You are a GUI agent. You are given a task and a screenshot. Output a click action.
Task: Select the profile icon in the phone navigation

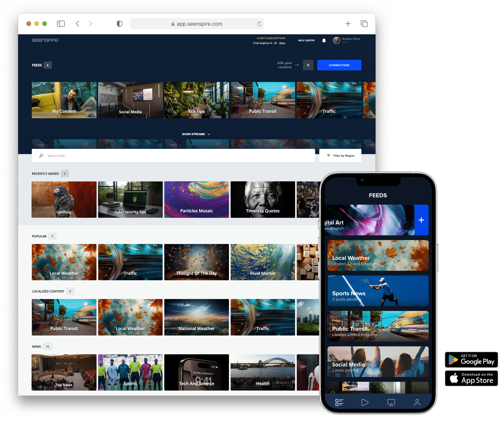tap(417, 402)
